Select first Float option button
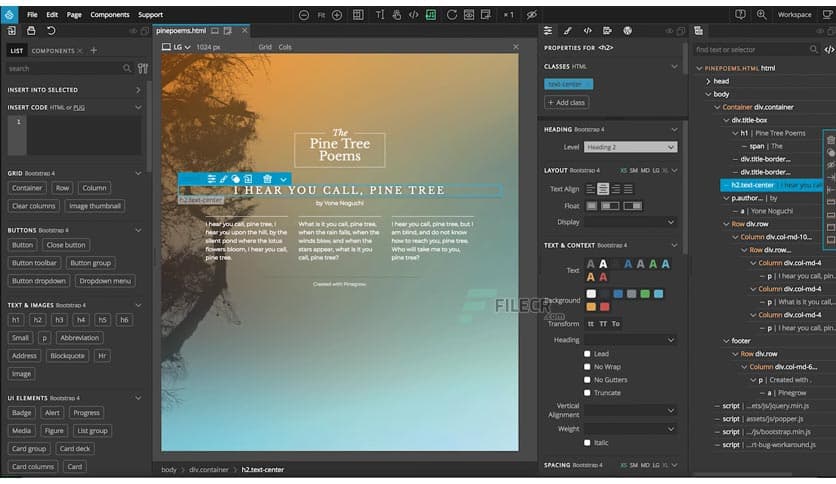This screenshot has height=484, width=836. point(591,206)
